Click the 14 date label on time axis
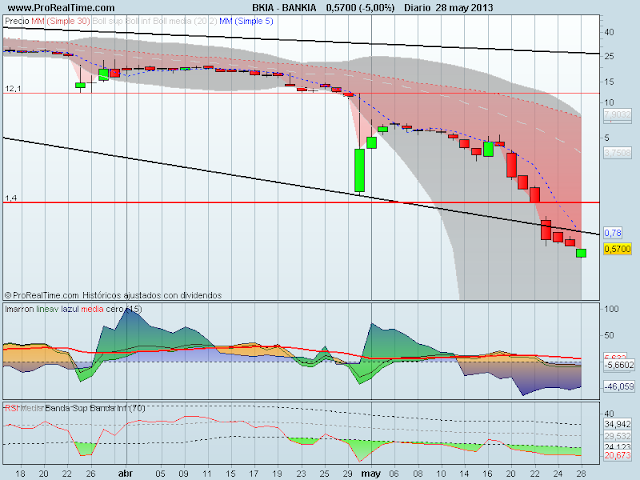The width and height of the screenshot is (640, 480). pyautogui.click(x=464, y=473)
